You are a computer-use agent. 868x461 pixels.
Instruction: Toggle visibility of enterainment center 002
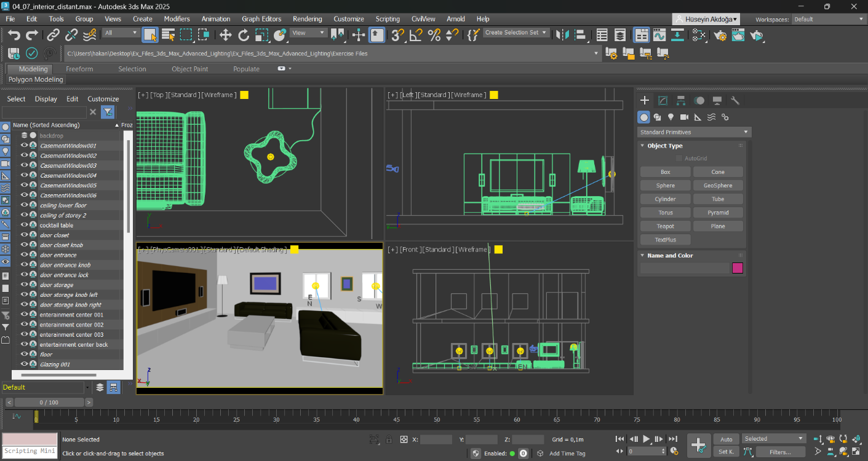(25, 325)
